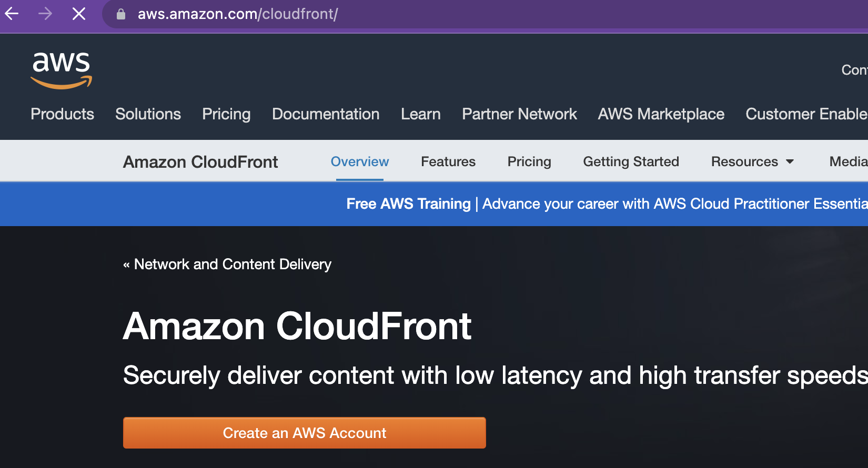Open the AWS Marketplace menu
Viewport: 868px width, 468px height.
click(661, 114)
